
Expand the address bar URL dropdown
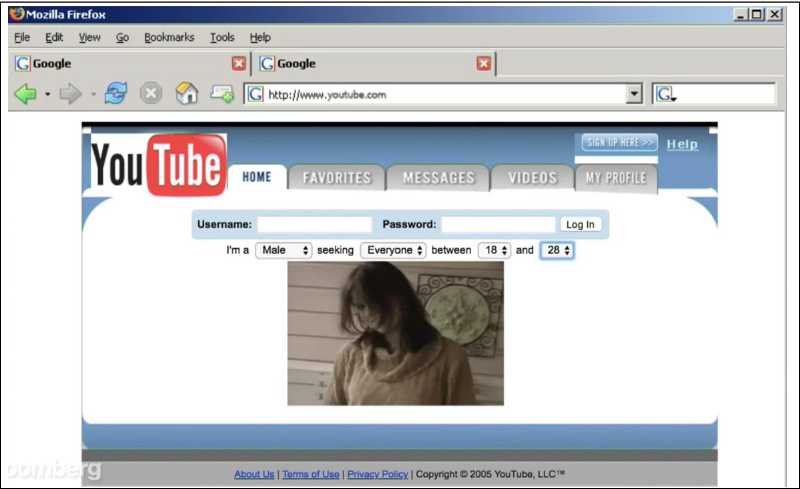tap(634, 94)
